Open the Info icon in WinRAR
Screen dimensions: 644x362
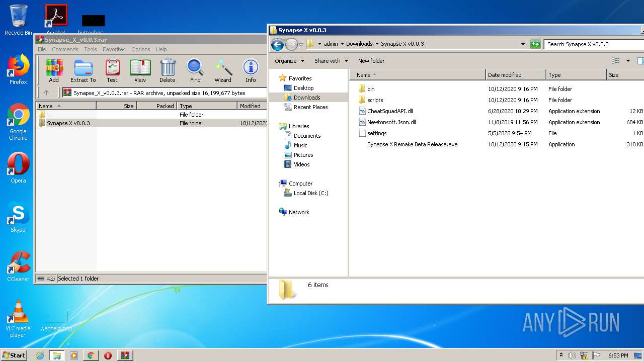[x=251, y=71]
